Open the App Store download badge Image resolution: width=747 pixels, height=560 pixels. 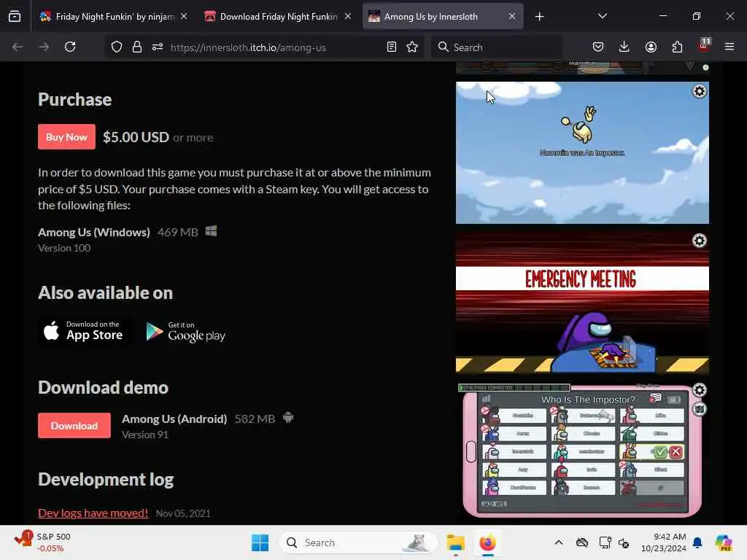click(x=84, y=331)
